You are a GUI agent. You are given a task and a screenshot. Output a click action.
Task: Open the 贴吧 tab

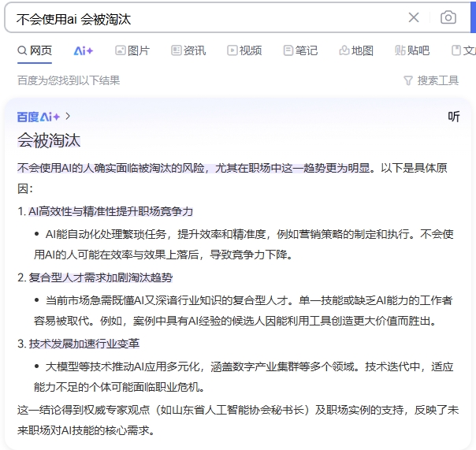412,50
